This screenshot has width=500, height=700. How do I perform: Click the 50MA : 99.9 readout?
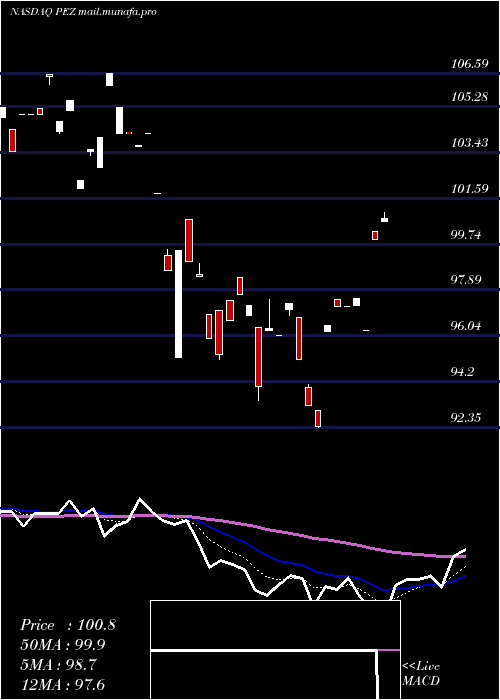pos(64,645)
